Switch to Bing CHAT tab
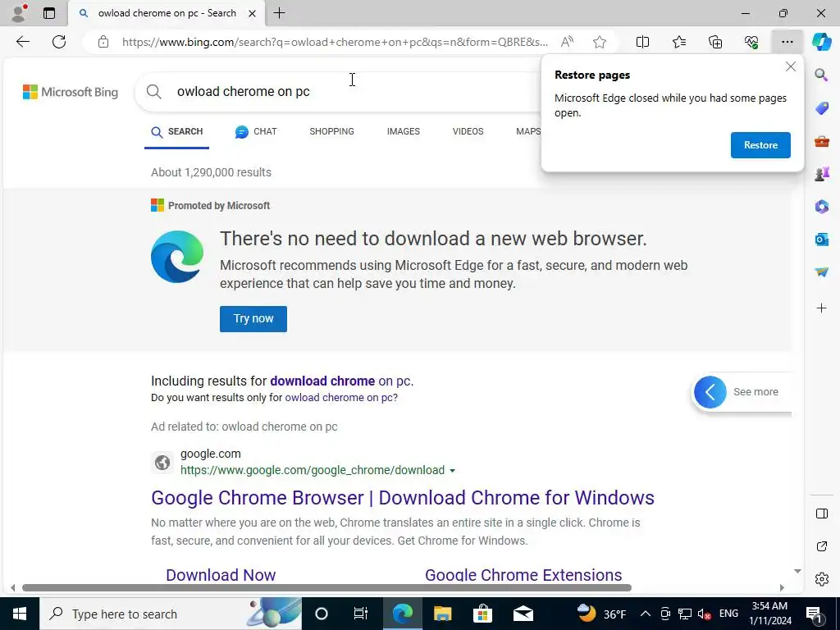The width and height of the screenshot is (840, 630). pyautogui.click(x=256, y=131)
